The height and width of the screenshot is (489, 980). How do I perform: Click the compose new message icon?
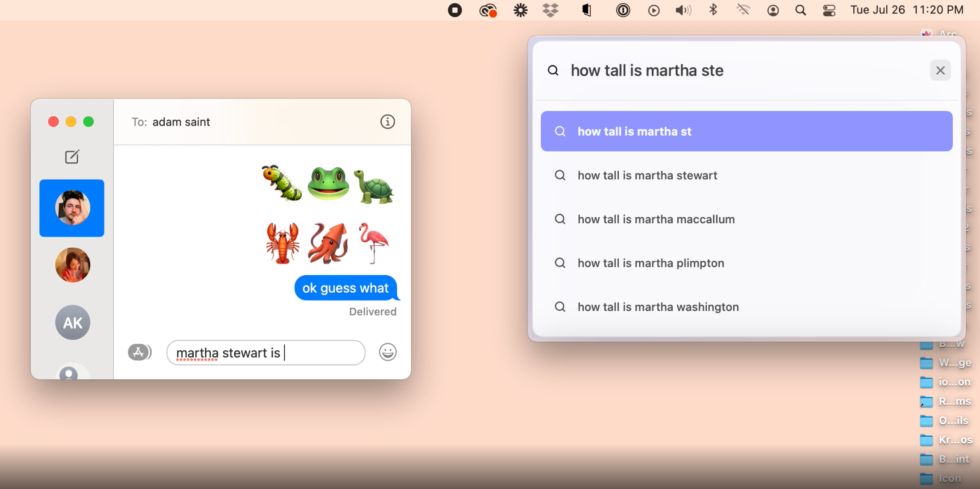(x=72, y=157)
